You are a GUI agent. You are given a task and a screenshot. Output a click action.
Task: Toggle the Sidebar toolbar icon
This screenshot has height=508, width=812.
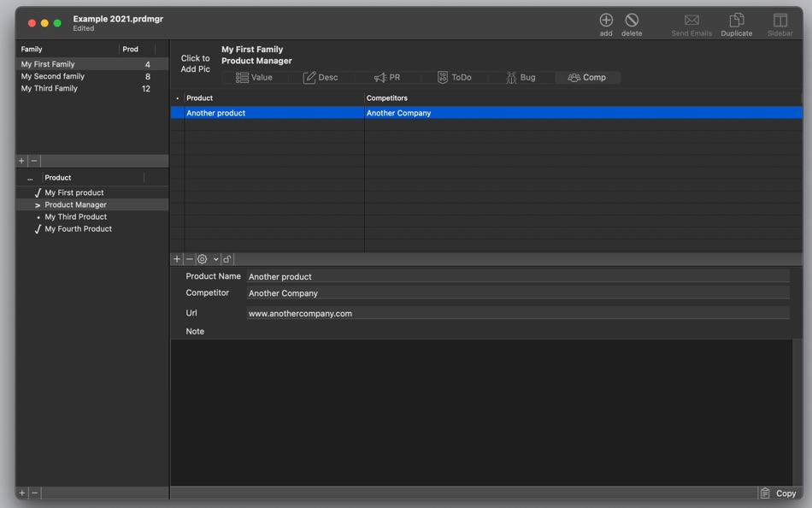780,21
